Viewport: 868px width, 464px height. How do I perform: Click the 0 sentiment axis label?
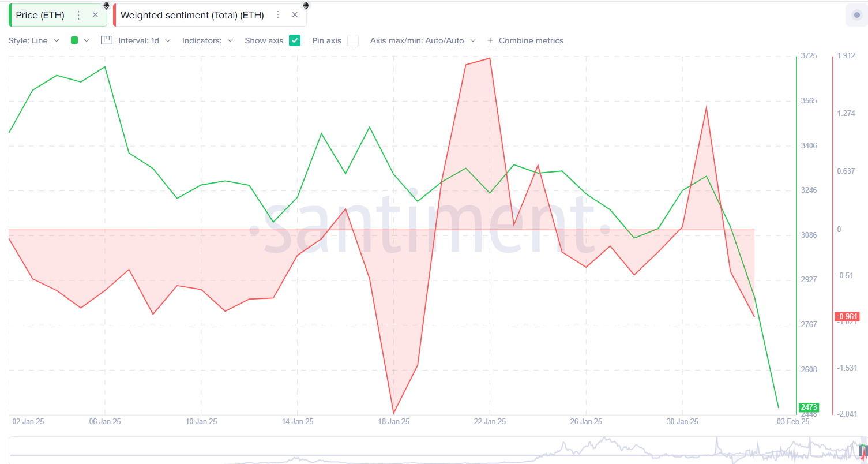point(839,230)
